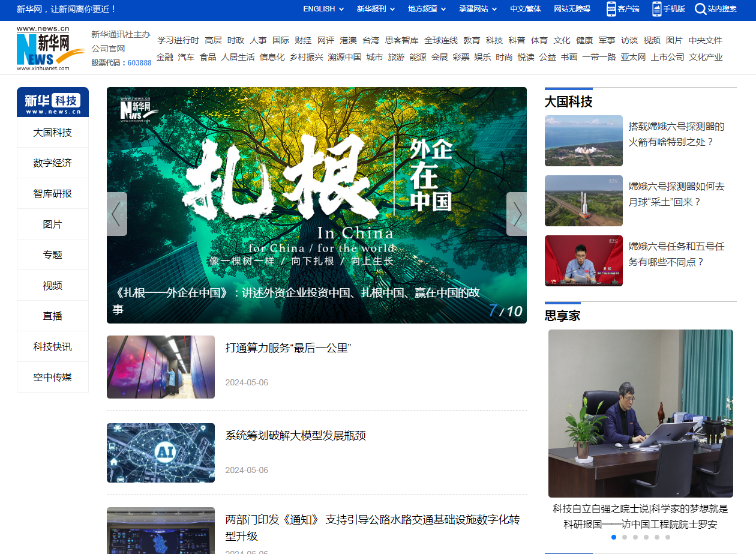Show next carousel slide arrow
The height and width of the screenshot is (554, 756).
point(517,214)
